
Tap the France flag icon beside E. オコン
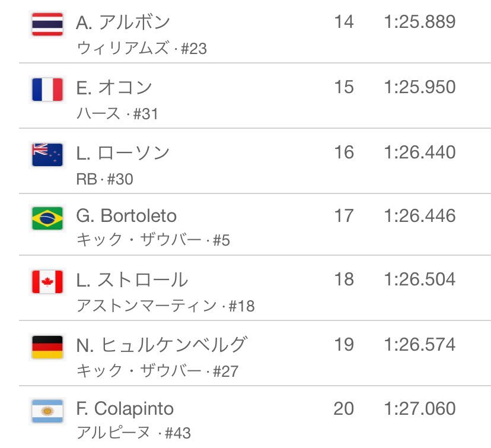47,90
